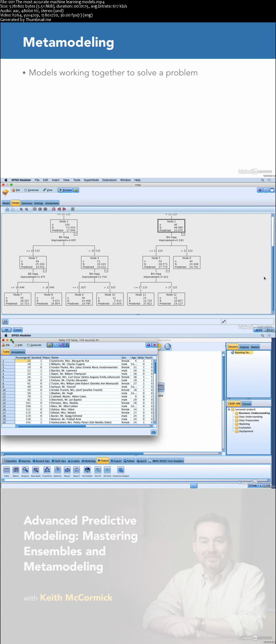Collapse the branch under Node 2

183,234
